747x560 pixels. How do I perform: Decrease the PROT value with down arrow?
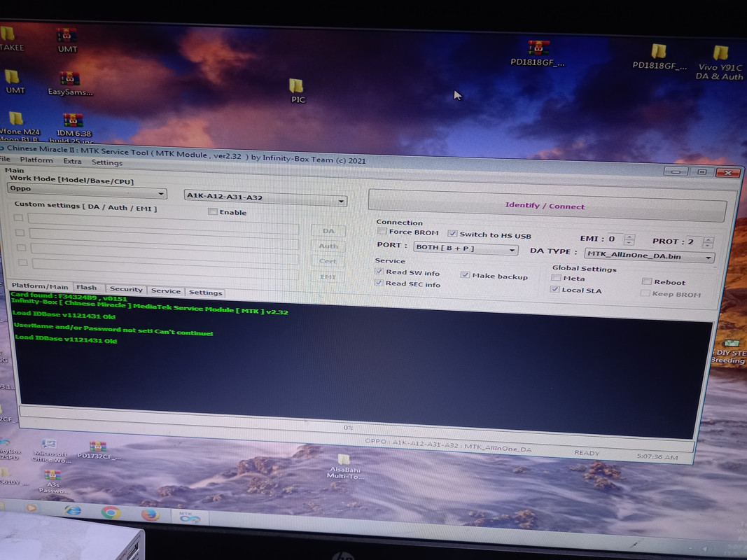coord(708,246)
